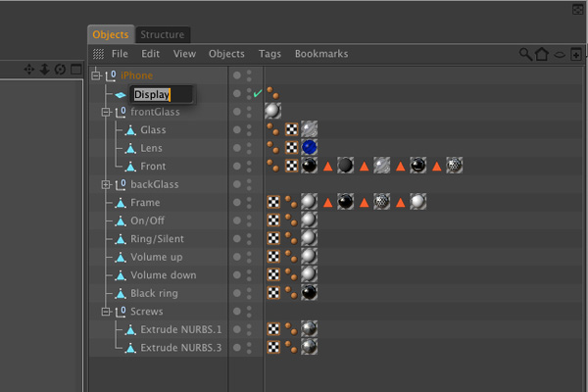Click the dotted grip icon beside File
Viewport: 588px width, 392px height.
pos(98,54)
